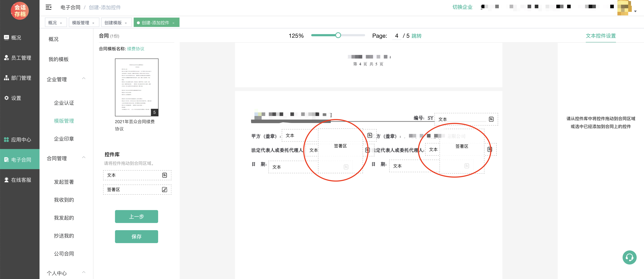This screenshot has height=279, width=644.
Task: Close the 模版管理 tab
Action: (93, 23)
